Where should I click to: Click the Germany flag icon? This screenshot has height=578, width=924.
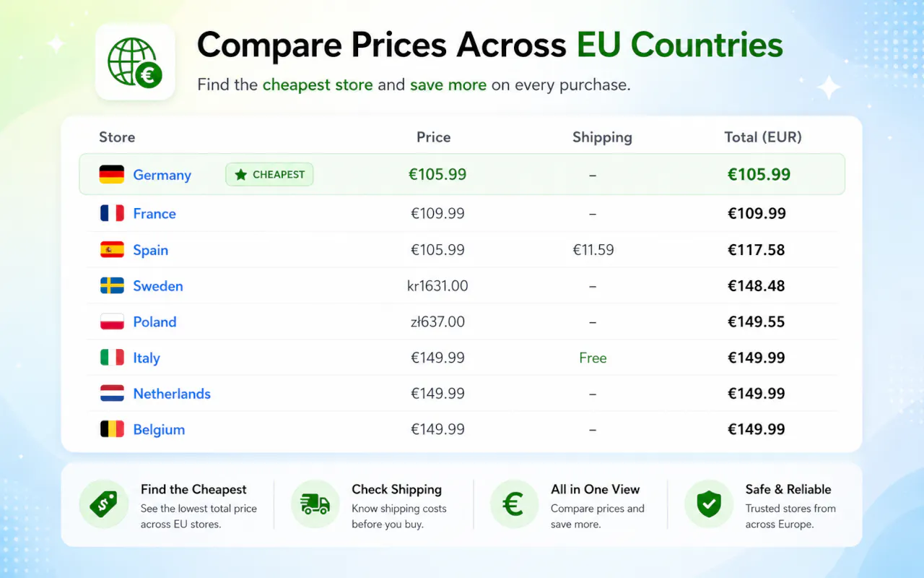112,174
